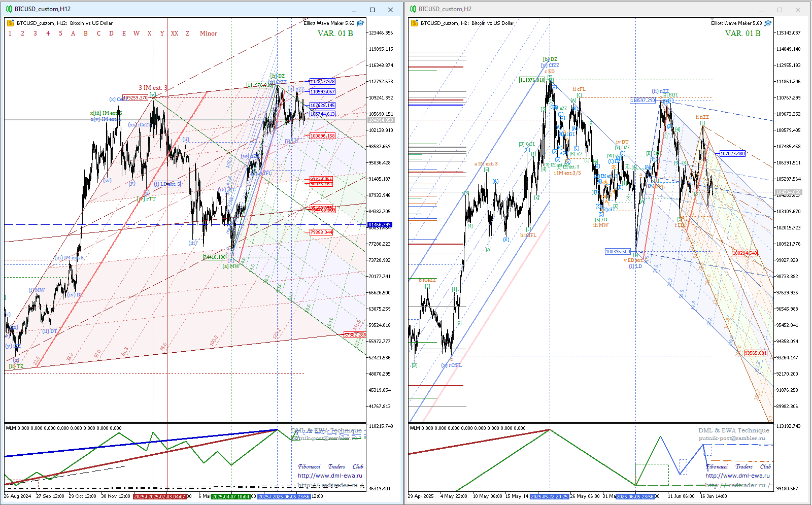Select wave label 2 in H12 chart
The height and width of the screenshot is (505, 812).
[x=22, y=33]
